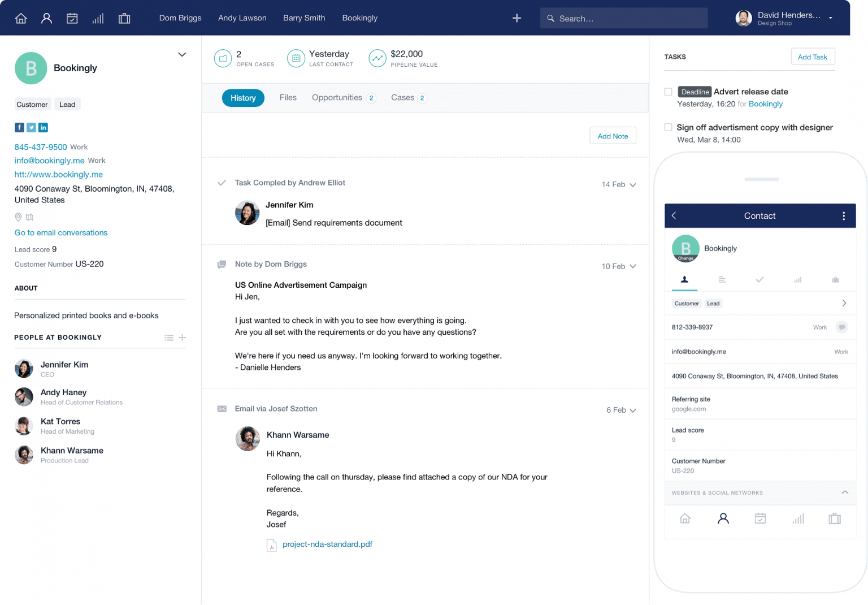Check off the Sign off advertisement copy task
The image size is (868, 605).
(669, 127)
